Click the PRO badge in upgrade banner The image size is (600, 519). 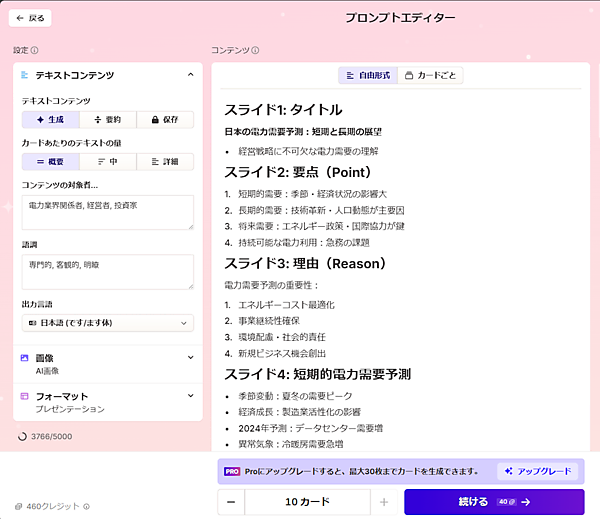(x=231, y=470)
